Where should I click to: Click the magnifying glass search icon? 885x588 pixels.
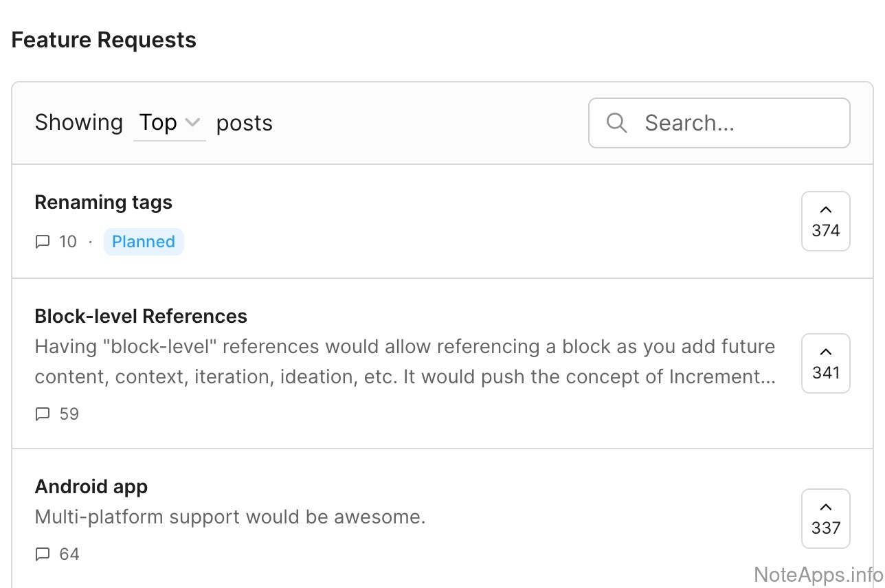(616, 123)
